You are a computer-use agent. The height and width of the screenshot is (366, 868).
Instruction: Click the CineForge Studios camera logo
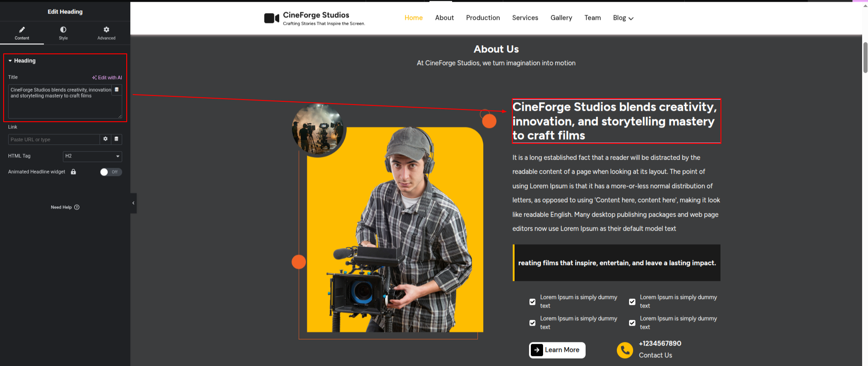[x=272, y=18]
